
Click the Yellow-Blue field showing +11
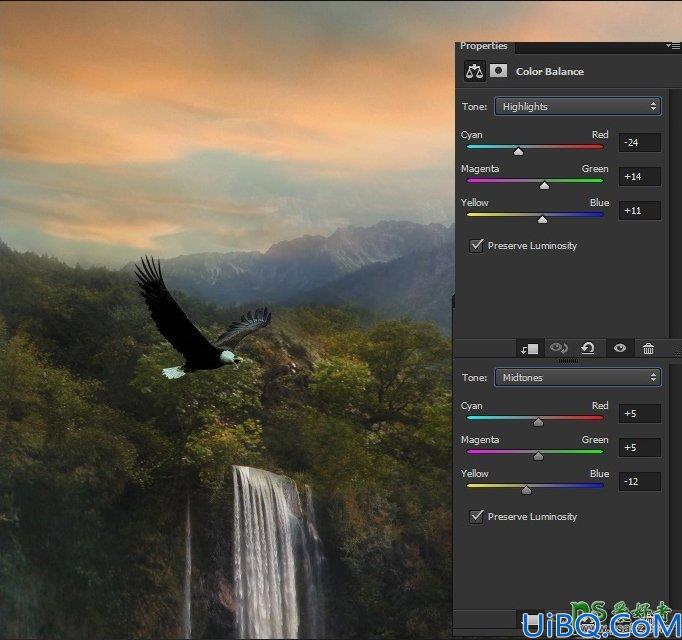coord(640,211)
